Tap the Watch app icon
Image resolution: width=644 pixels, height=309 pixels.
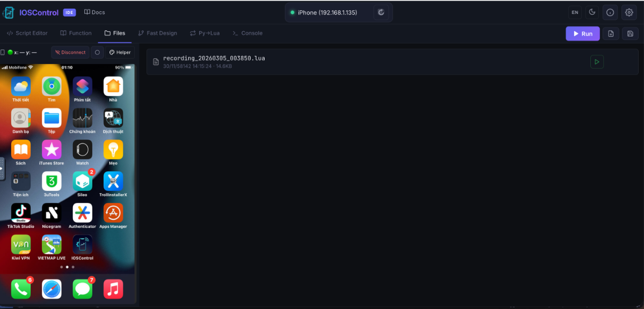83,149
